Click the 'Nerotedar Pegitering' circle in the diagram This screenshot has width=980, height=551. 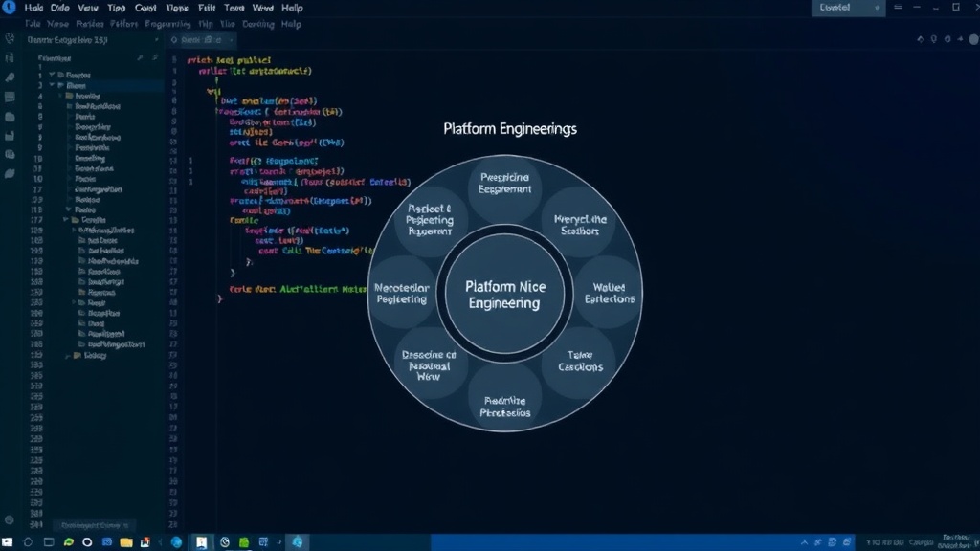tap(402, 294)
